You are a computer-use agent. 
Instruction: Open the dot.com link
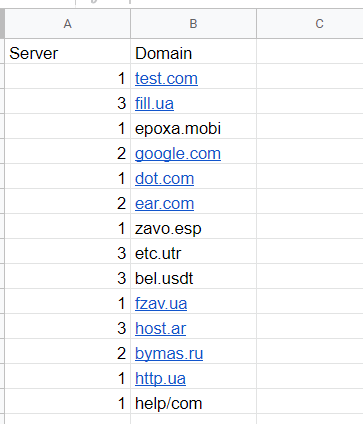[x=164, y=178]
